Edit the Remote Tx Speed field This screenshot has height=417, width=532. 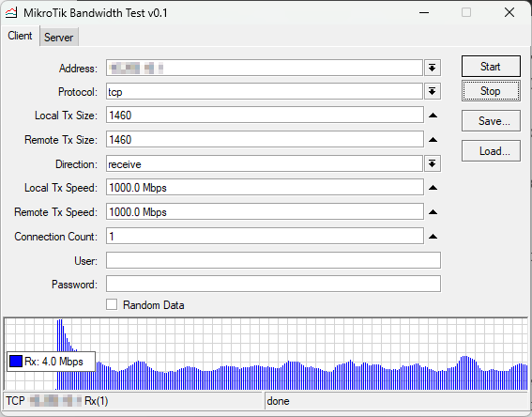265,212
